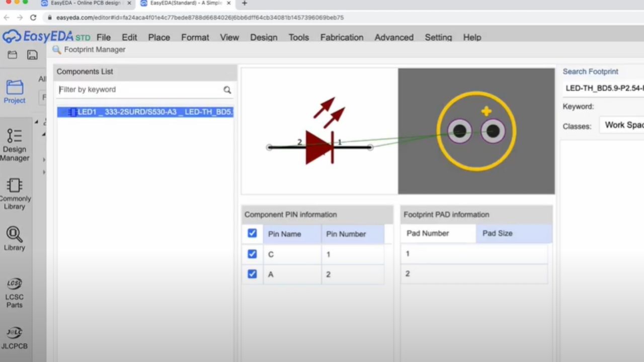Uncheck pin C in Component PIN information
This screenshot has height=362, width=644.
pos(252,254)
